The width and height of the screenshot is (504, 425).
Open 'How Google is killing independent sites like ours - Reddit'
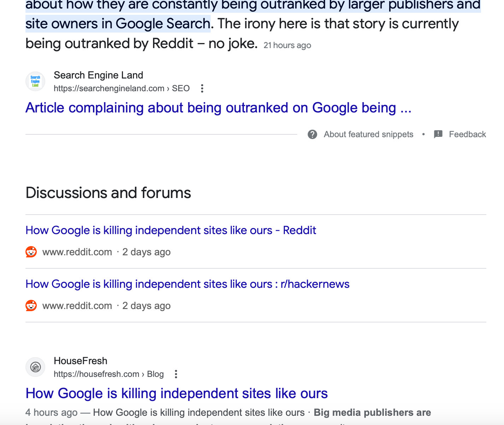[171, 230]
